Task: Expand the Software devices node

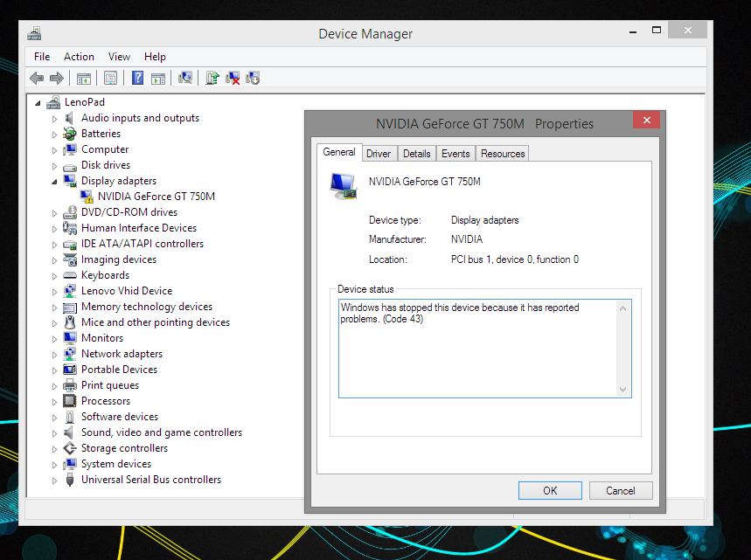Action: click(x=54, y=417)
